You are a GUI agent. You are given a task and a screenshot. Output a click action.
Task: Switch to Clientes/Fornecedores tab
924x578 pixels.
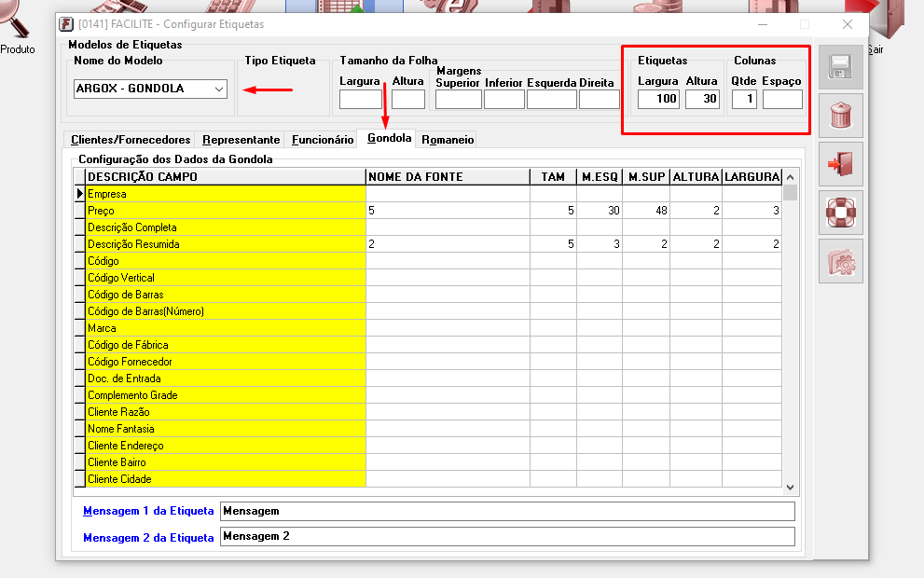pyautogui.click(x=131, y=140)
